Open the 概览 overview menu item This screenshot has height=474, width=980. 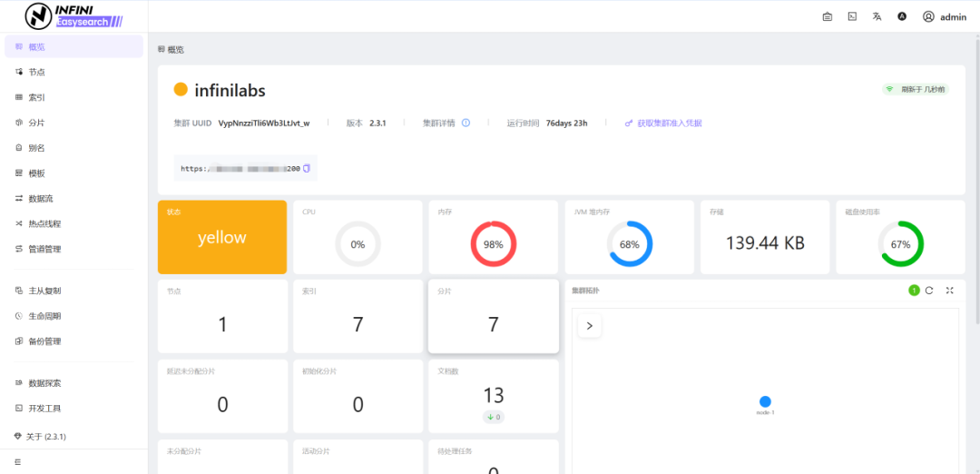click(73, 47)
